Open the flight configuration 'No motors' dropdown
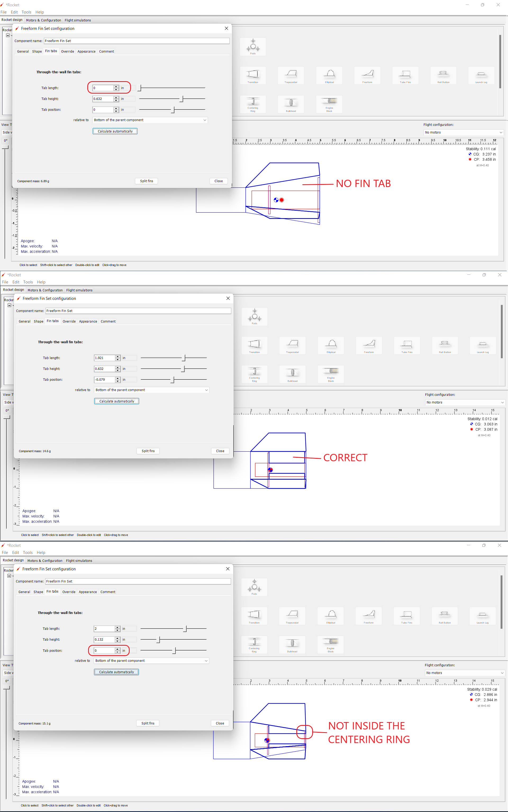Screen dimensions: 508x812 pos(463,132)
